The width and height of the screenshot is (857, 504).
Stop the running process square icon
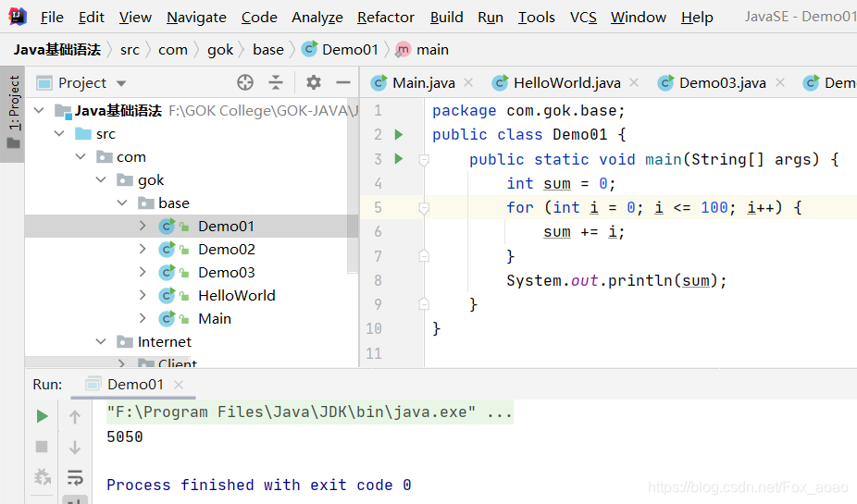pyautogui.click(x=42, y=447)
